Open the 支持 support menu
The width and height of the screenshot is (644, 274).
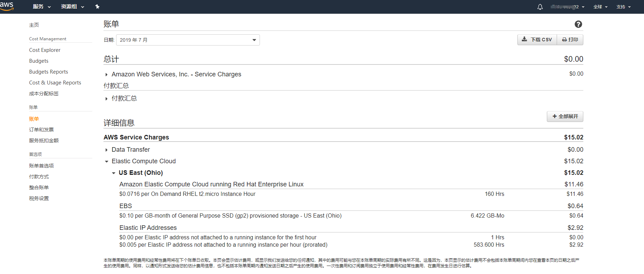point(623,7)
